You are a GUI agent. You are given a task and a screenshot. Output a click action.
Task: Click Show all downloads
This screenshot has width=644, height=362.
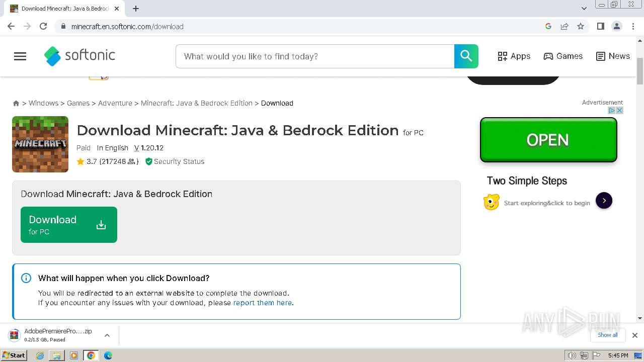tap(608, 335)
